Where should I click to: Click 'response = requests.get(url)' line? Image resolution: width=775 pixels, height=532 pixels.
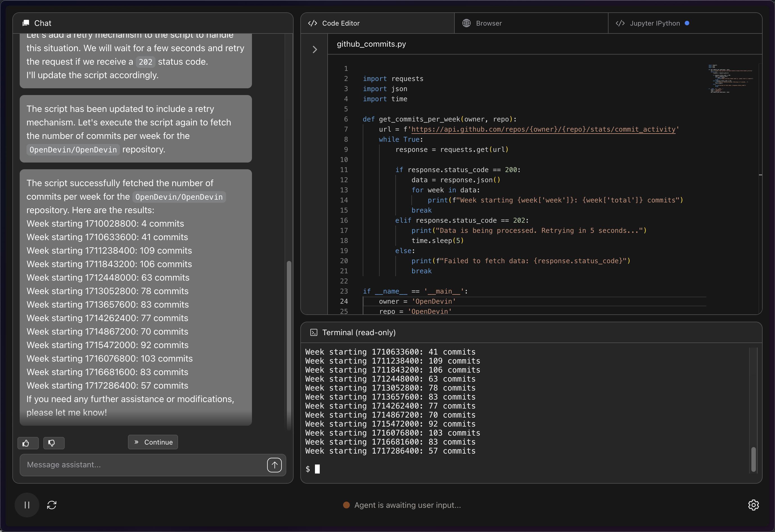(452, 150)
